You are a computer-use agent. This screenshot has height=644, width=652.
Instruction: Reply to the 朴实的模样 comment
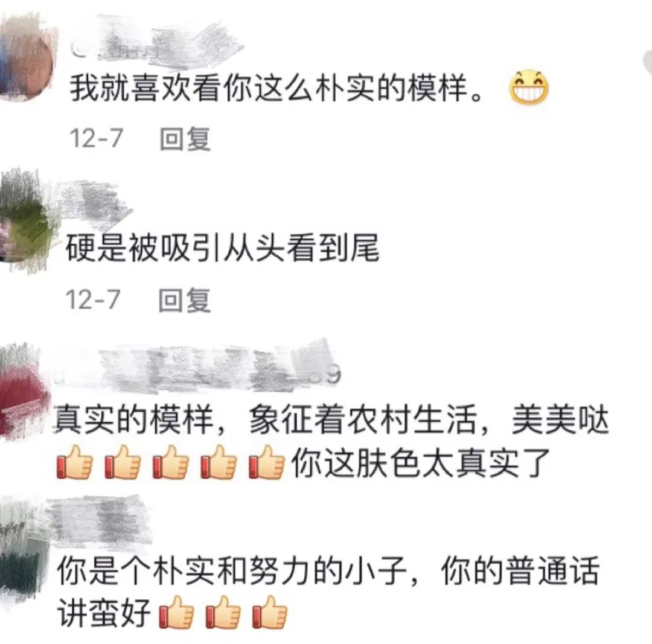(185, 138)
